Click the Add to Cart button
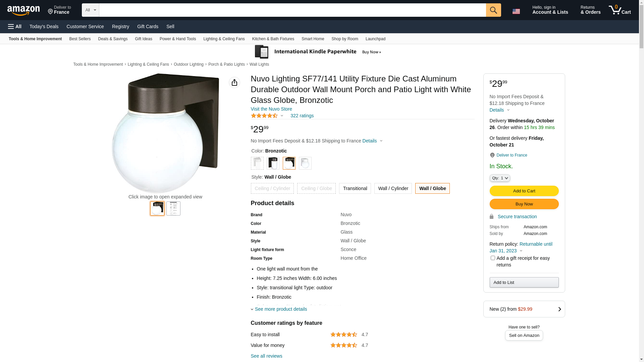This screenshot has height=362, width=644. tap(524, 191)
